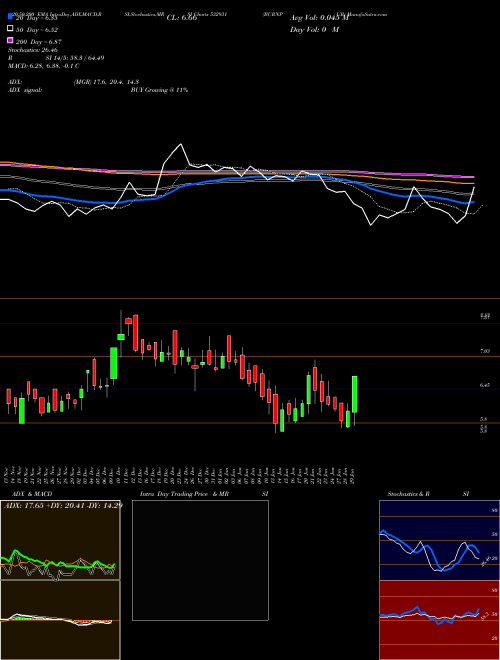Click the 'Stochastics & RSI' panel title
This screenshot has width=500, height=660.
tap(428, 494)
